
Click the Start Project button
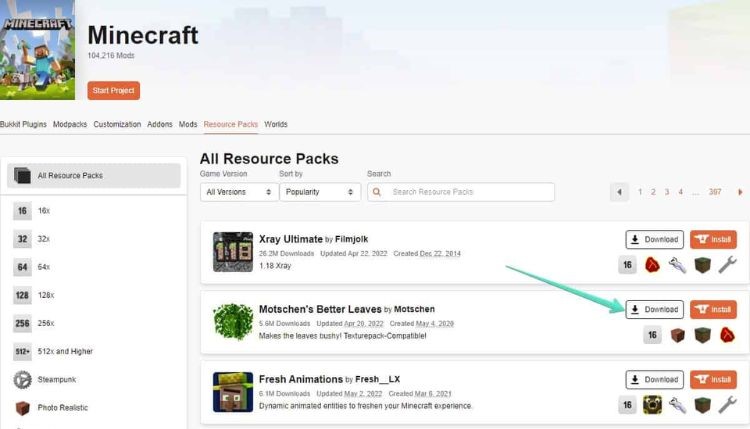[x=113, y=90]
